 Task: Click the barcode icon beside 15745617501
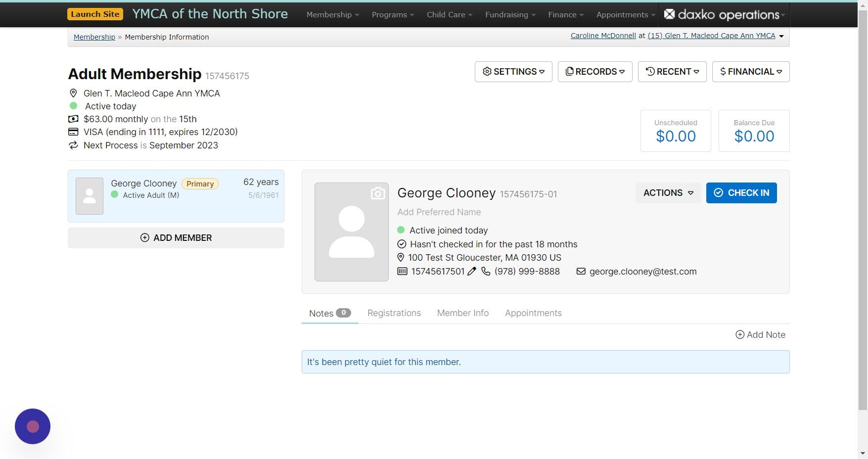(402, 271)
